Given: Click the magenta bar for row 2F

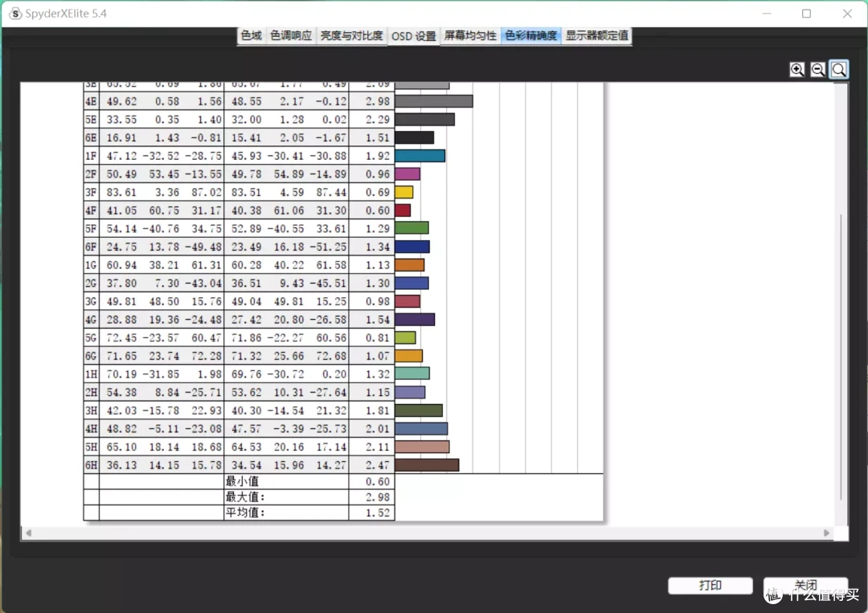Looking at the screenshot, I should (x=407, y=174).
